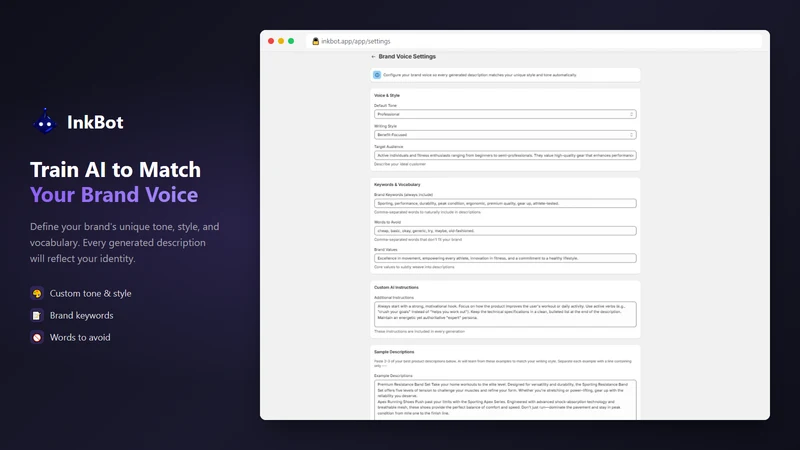Maximize the browser window with green button
This screenshot has width=800, height=450.
pyautogui.click(x=291, y=41)
